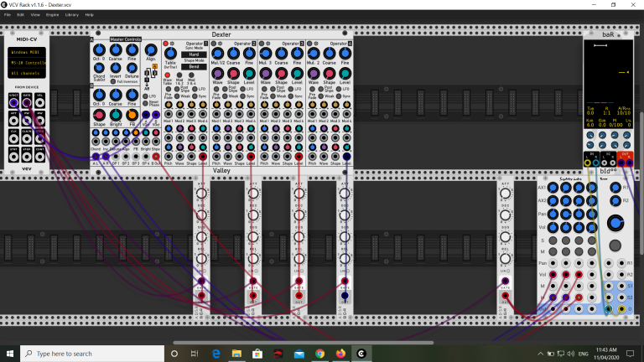Launch Google Chrome from taskbar
Image resolution: width=644 pixels, height=362 pixels.
click(319, 354)
